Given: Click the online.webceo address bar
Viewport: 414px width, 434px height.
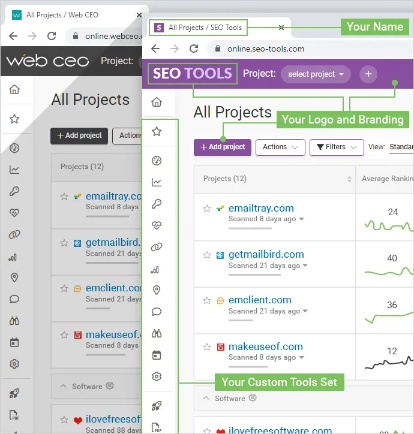Looking at the screenshot, I should 104,36.
